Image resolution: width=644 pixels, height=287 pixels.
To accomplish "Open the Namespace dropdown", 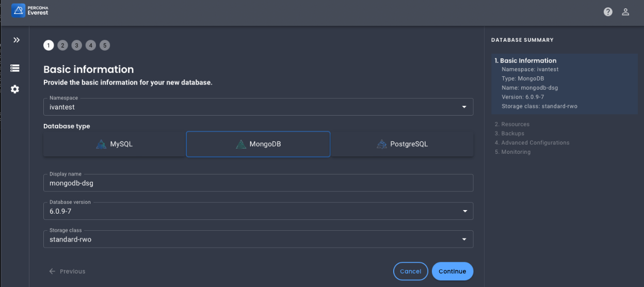I will (x=258, y=107).
